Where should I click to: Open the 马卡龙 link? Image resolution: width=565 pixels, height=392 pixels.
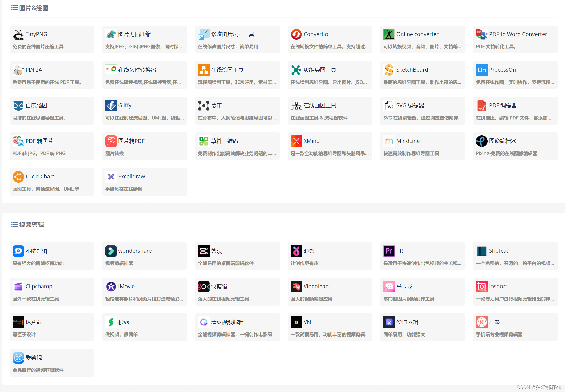(404, 287)
